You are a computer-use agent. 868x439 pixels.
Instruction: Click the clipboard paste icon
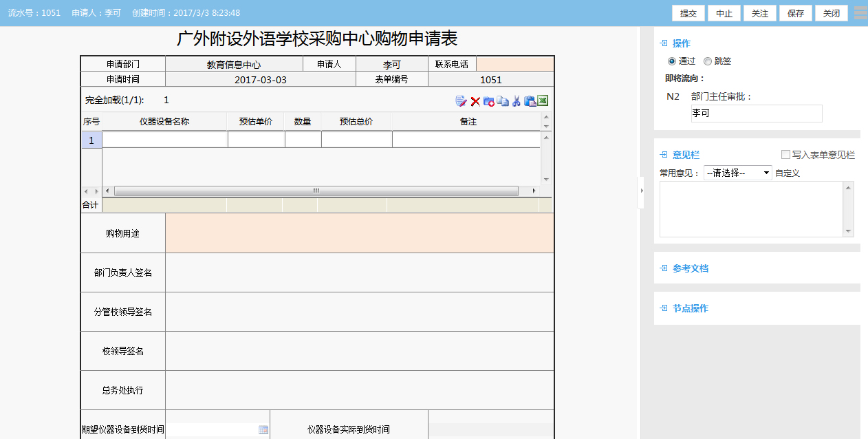[x=530, y=101]
